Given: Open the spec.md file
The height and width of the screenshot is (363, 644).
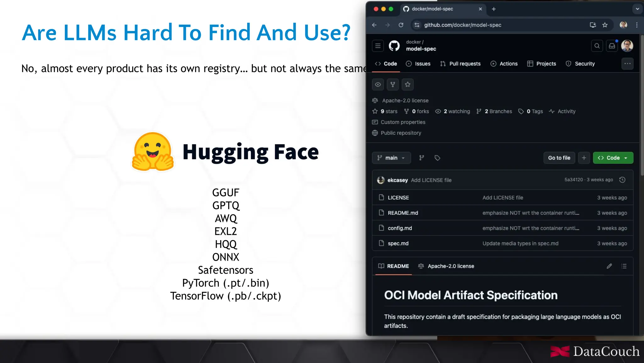Looking at the screenshot, I should pos(398,243).
